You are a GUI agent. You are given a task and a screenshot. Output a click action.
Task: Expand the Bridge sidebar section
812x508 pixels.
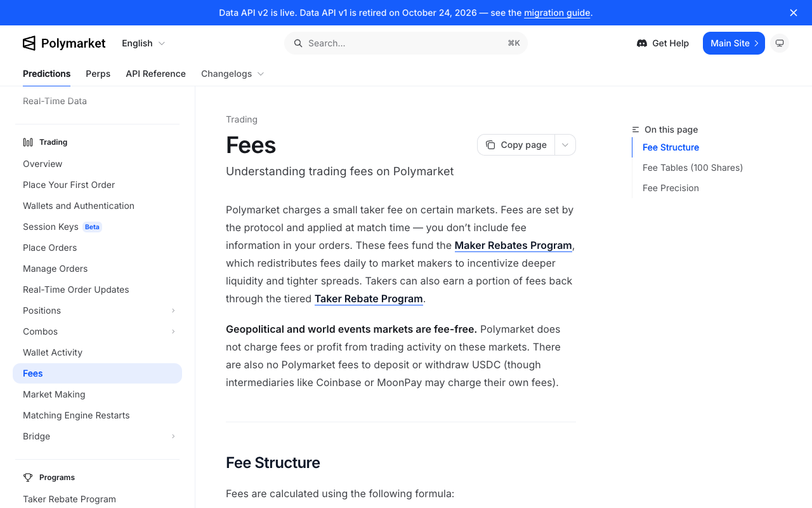(173, 436)
